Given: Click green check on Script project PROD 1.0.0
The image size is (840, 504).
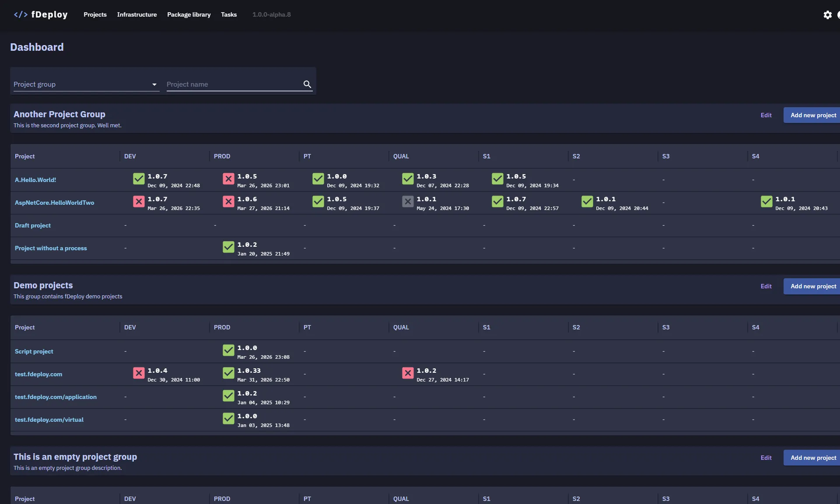Looking at the screenshot, I should coord(228,350).
